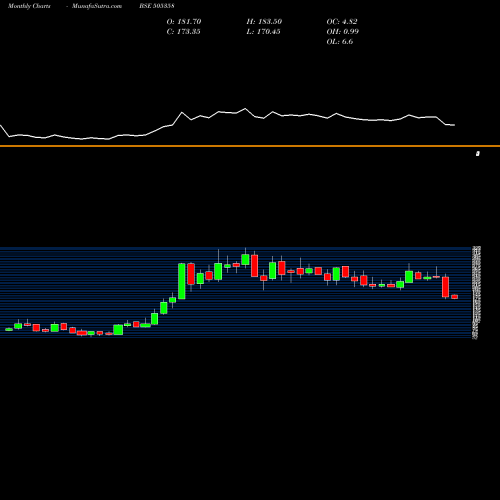The height and width of the screenshot is (500, 500).
Task: Click the price axis labels beside candlestick chart
Action: [477, 293]
